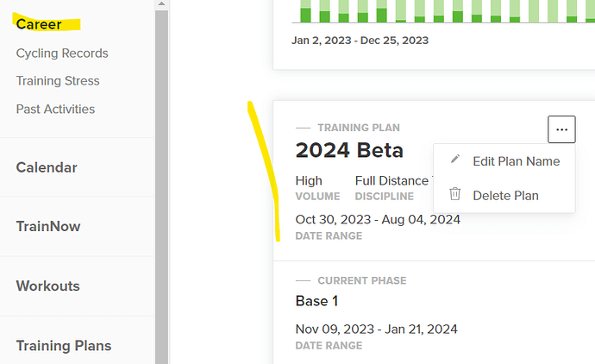Image resolution: width=595 pixels, height=364 pixels.
Task: Click the Oct 30, 2023 - Aug 04, 2024 range
Action: click(378, 219)
